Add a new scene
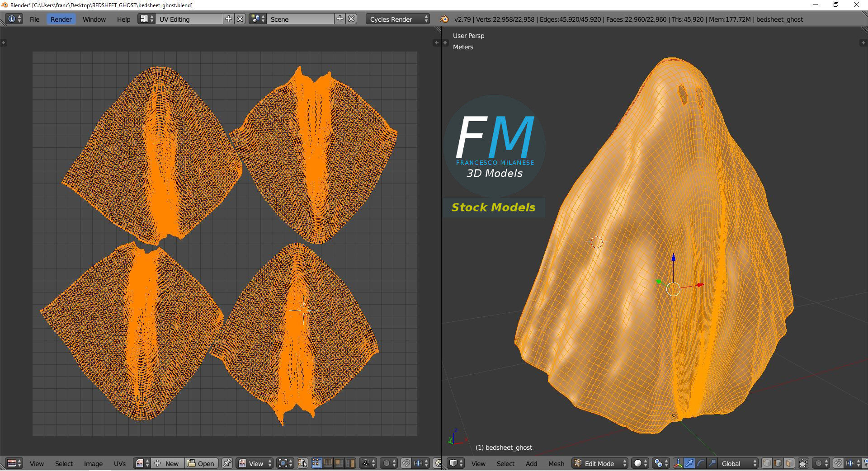Viewport: 868px width, 471px height. tap(340, 19)
